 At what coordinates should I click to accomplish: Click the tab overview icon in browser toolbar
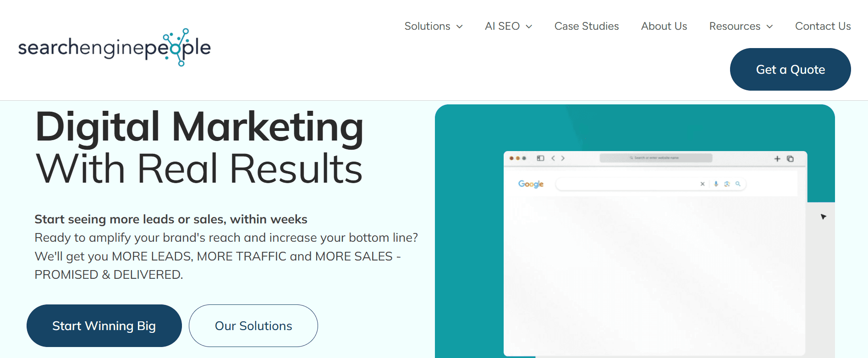790,158
